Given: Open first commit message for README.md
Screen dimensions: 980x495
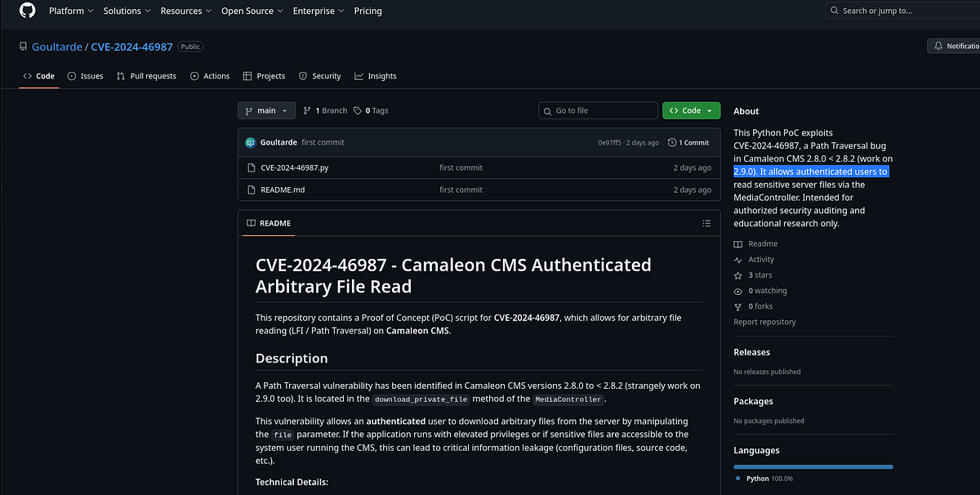Looking at the screenshot, I should (x=461, y=190).
